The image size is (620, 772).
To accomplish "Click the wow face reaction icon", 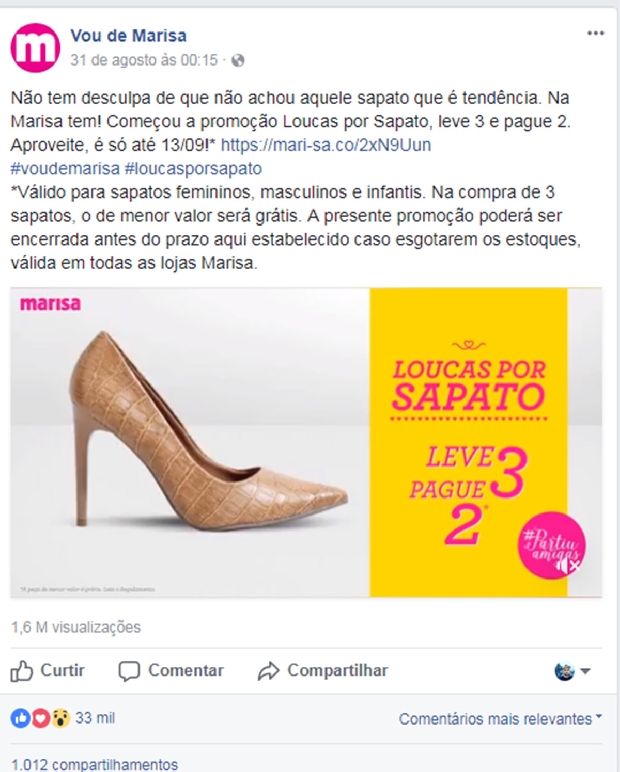I will (x=60, y=719).
